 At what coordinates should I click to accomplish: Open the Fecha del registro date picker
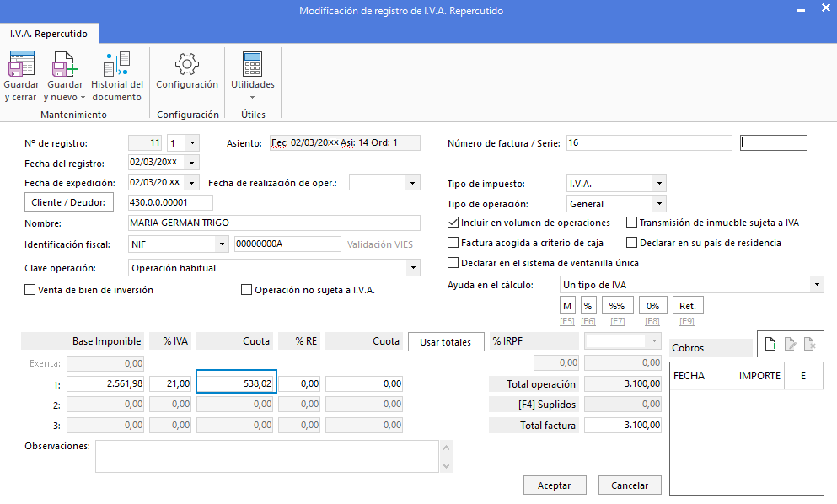(191, 162)
